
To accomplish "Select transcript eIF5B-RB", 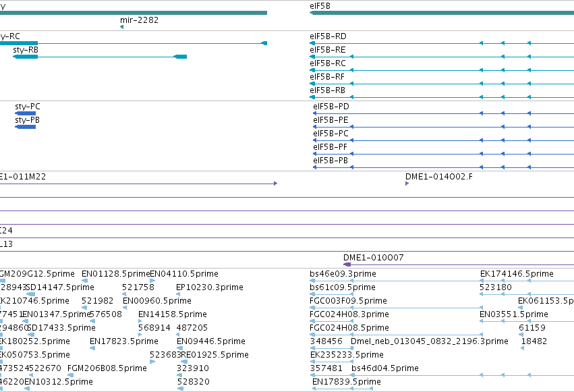I will (327, 90).
